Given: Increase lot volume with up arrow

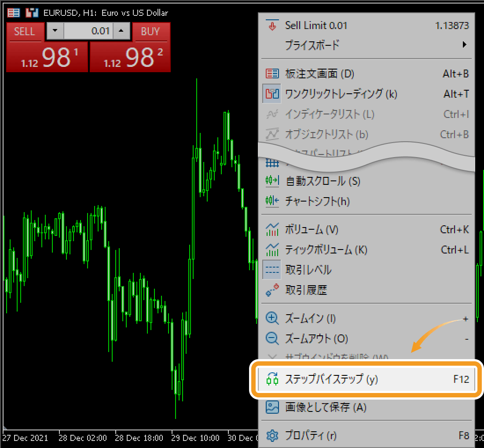Looking at the screenshot, I should 121,30.
